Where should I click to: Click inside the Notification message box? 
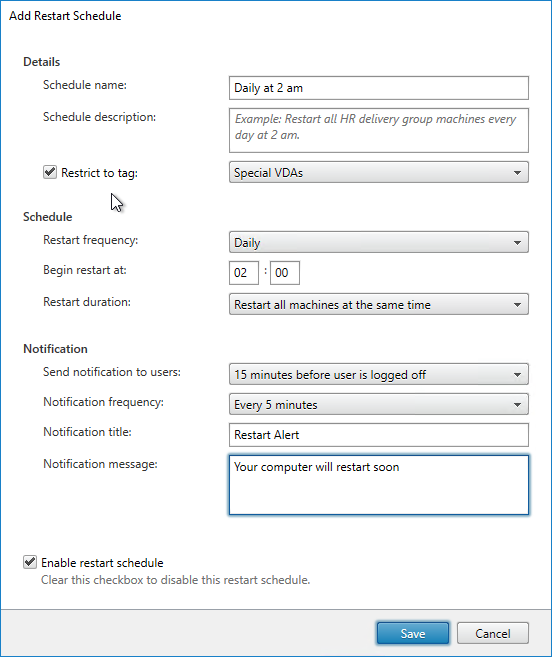tap(378, 485)
